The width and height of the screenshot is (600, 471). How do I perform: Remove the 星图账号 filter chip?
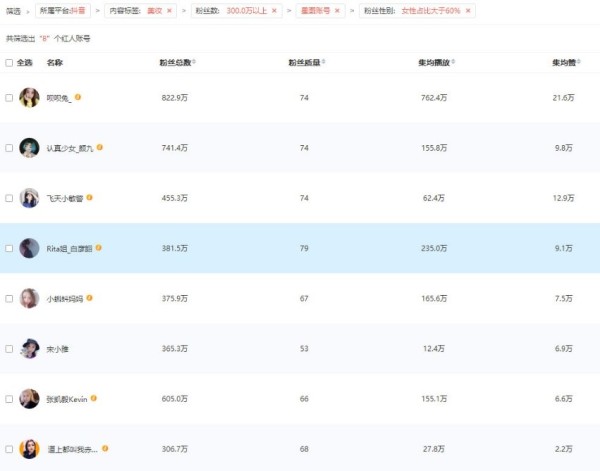click(338, 10)
